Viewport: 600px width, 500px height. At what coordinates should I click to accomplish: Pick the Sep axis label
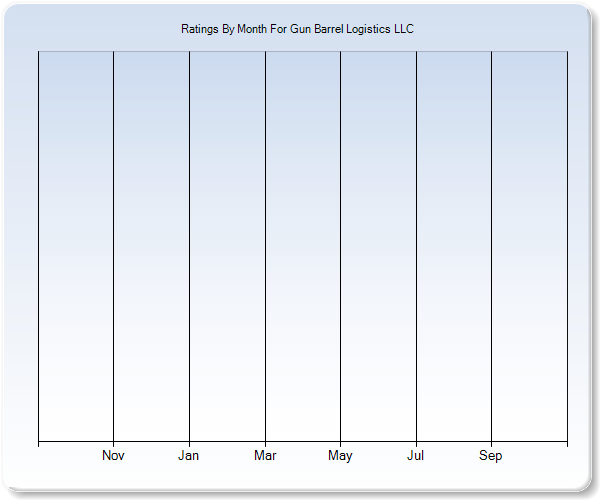[x=491, y=456]
